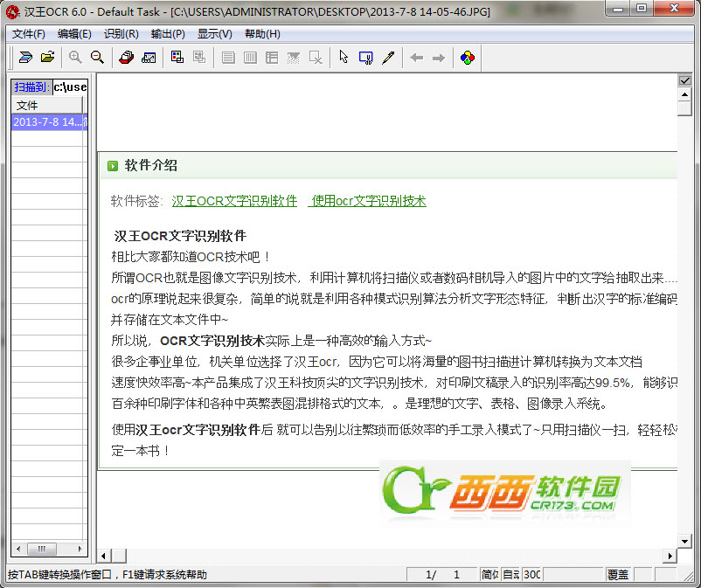Viewport: 701px width, 588px height.
Task: Click the image horizontal scrollbar left arrow
Action: click(104, 556)
